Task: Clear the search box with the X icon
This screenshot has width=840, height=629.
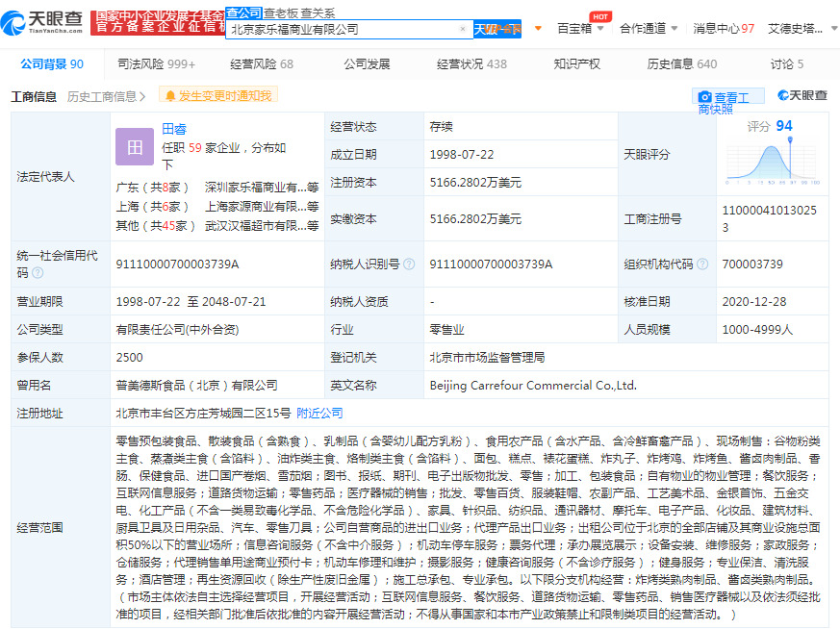Action: click(x=462, y=29)
